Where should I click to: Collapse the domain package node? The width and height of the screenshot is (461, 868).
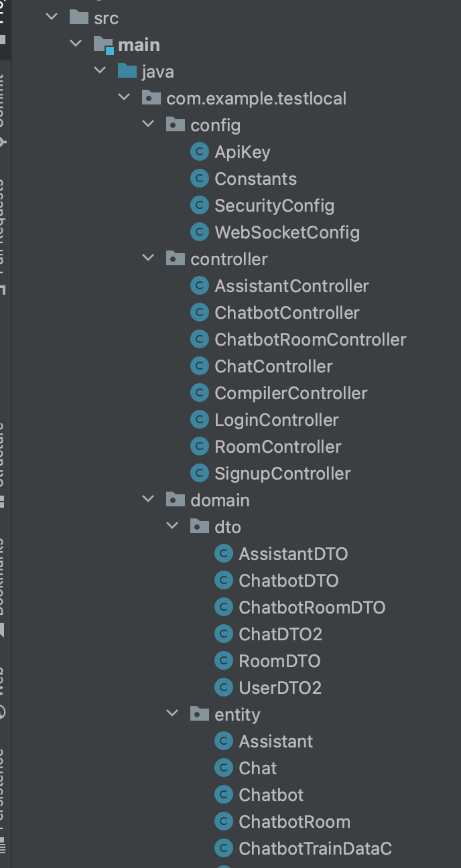149,500
